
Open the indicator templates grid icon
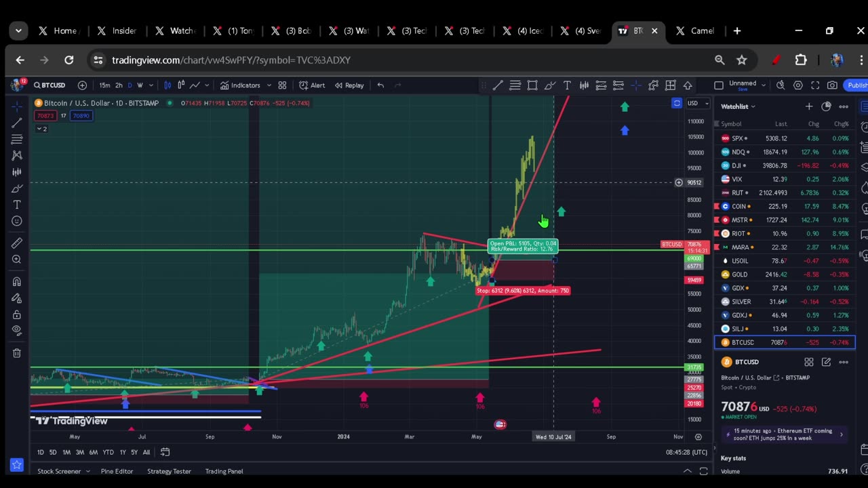click(x=282, y=85)
